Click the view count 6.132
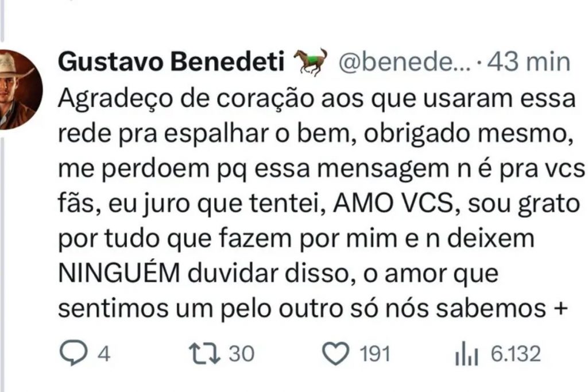Screen dimensions: 588x392 [515, 354]
